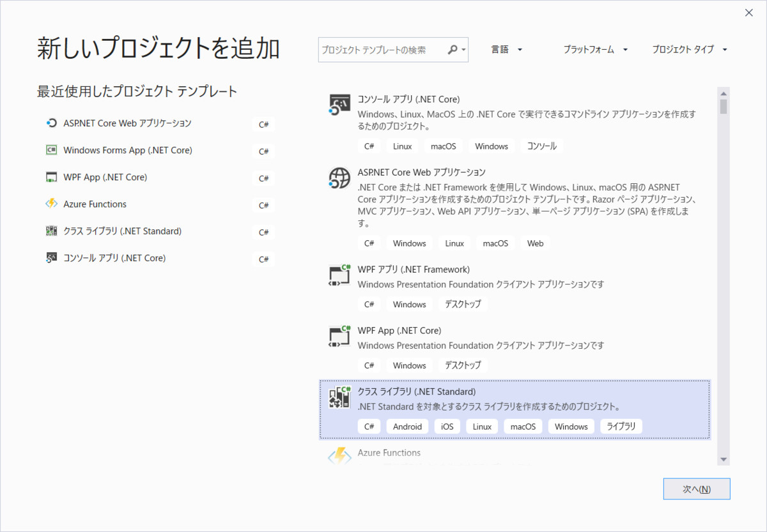Click the ライブラリ tag on selected template

point(621,427)
